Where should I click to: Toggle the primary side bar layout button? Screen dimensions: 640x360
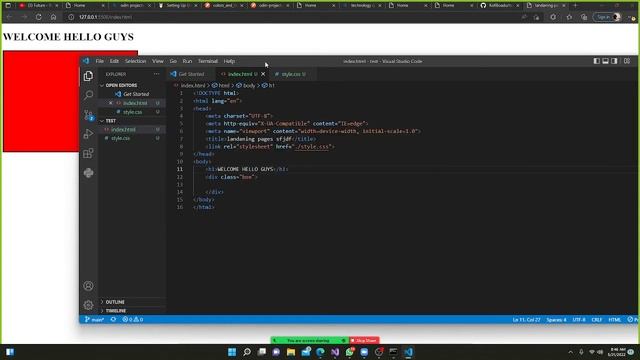(x=597, y=61)
